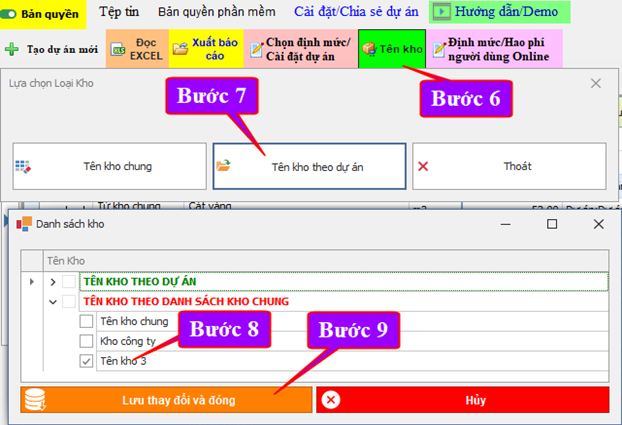
Task: Toggle checkbox for TÊN KHO THEO DỰ ÁN
Action: pos(68,282)
